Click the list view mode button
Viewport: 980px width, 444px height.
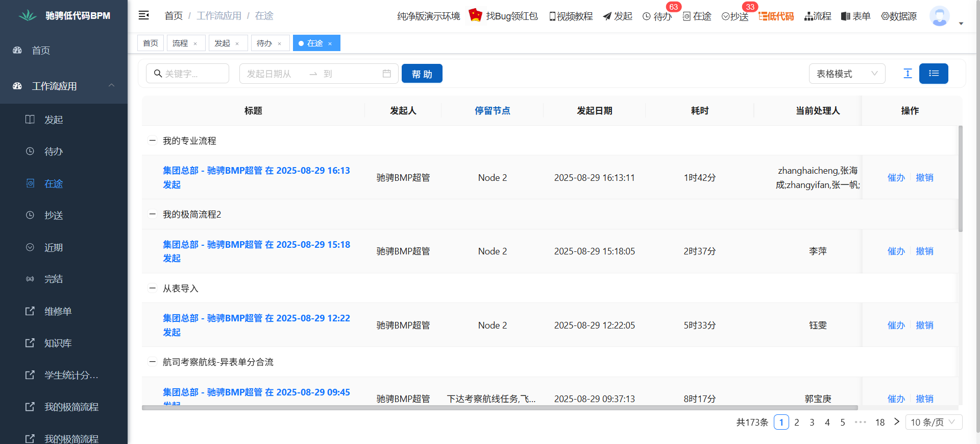point(934,74)
